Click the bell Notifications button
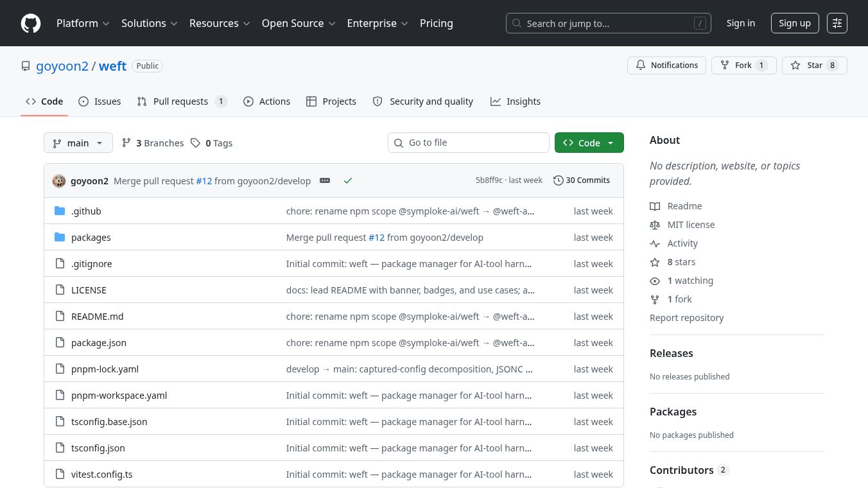This screenshot has width=868, height=488. tap(666, 65)
